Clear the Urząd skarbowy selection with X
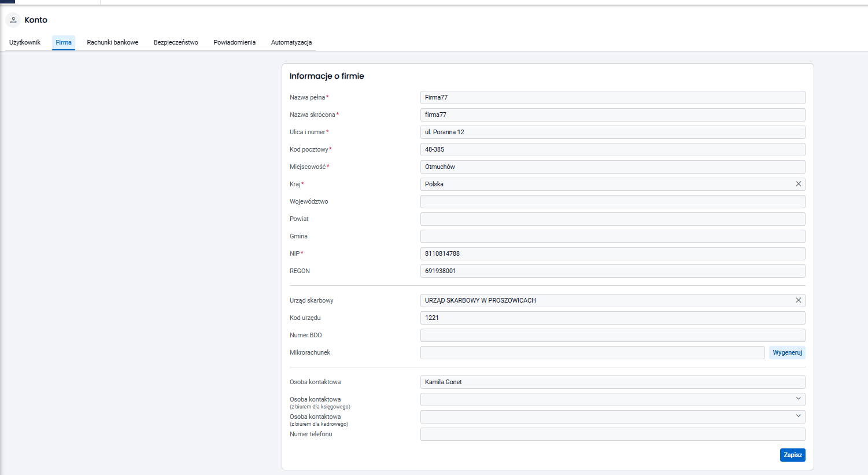The image size is (868, 475). tap(798, 300)
